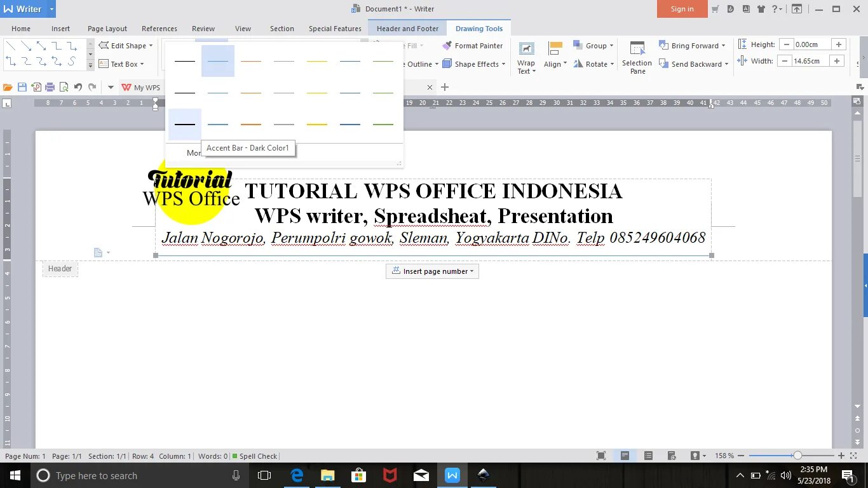Select the light blue line style in first row
This screenshot has width=868, height=488.
pos(218,61)
